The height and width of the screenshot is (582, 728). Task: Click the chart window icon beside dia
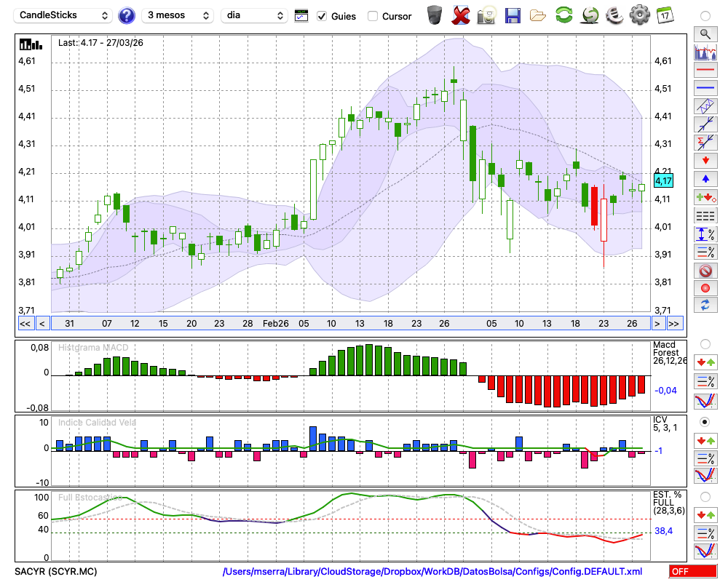301,16
